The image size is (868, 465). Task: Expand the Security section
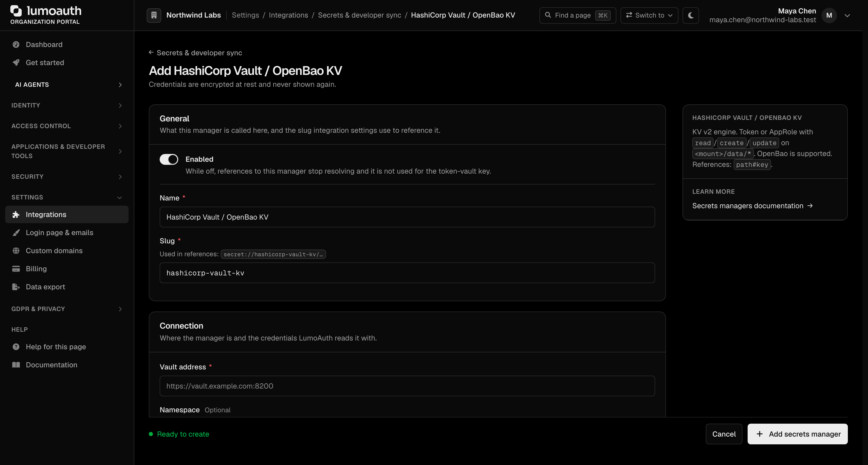(x=67, y=176)
